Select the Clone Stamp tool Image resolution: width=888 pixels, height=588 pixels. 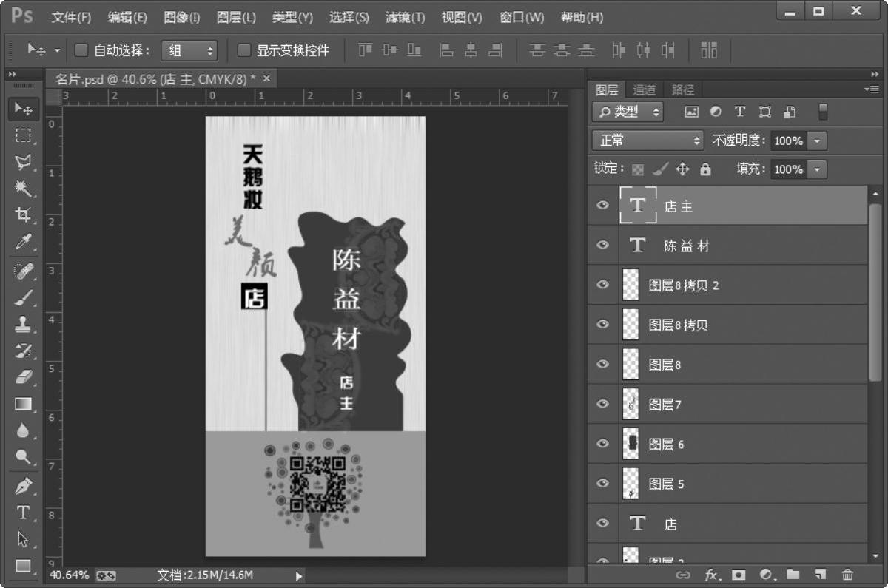click(x=24, y=324)
